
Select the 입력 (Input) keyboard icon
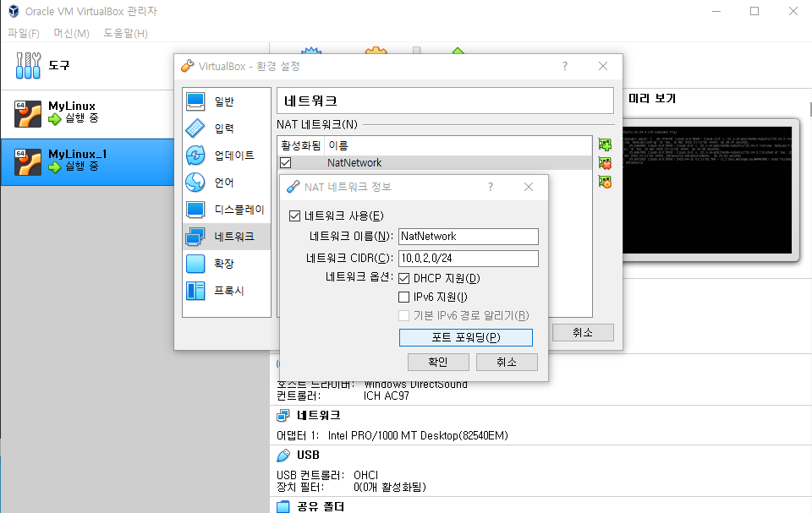195,128
